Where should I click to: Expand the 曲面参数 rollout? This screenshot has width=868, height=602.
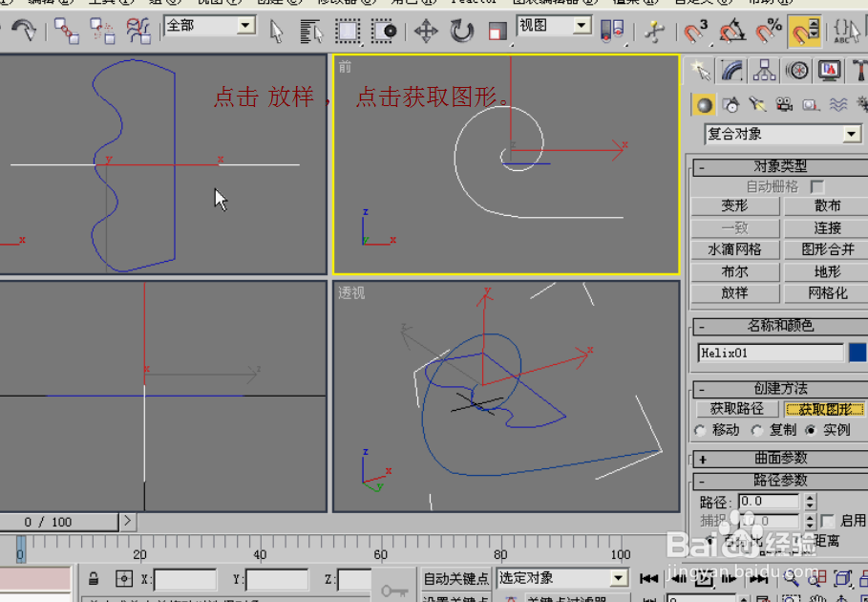pos(781,459)
